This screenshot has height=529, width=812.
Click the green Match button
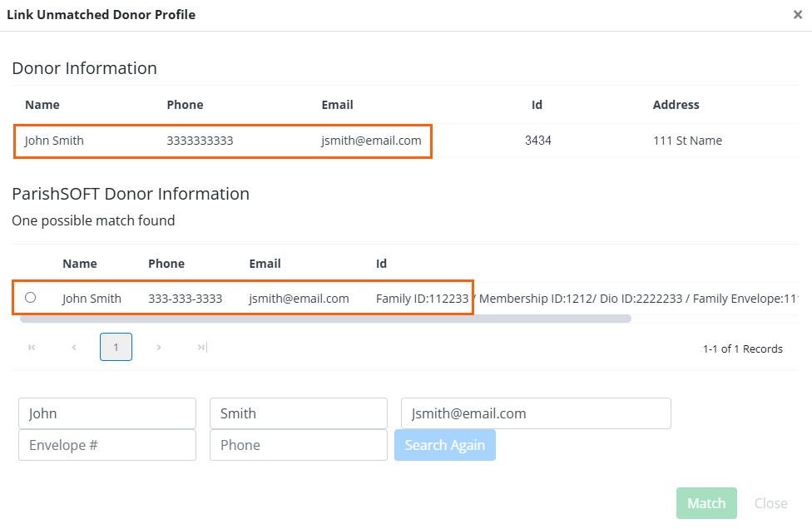pyautogui.click(x=706, y=503)
